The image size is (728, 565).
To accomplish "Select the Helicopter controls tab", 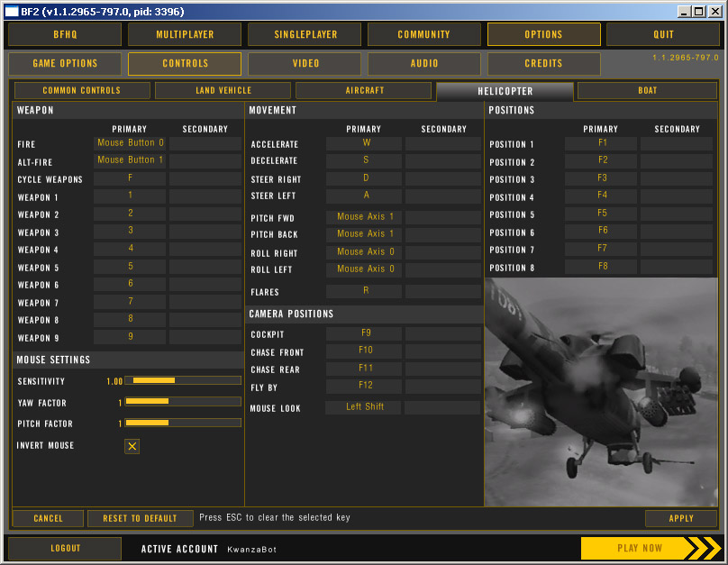I will click(x=505, y=91).
